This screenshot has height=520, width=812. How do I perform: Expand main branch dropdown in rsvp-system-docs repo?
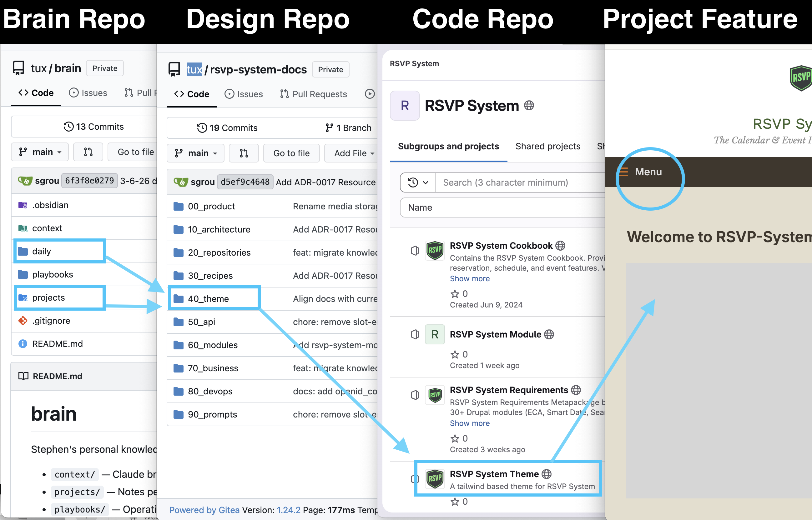pos(195,153)
